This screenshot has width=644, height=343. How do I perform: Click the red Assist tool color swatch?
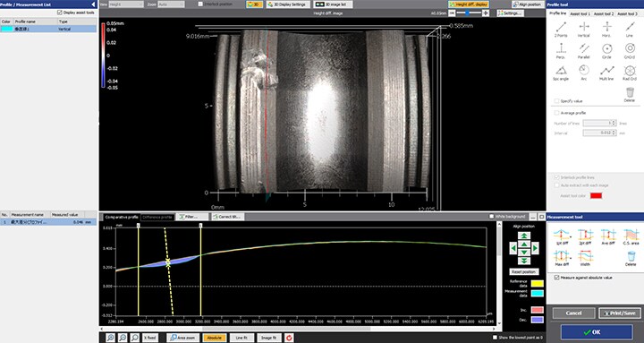[596, 196]
